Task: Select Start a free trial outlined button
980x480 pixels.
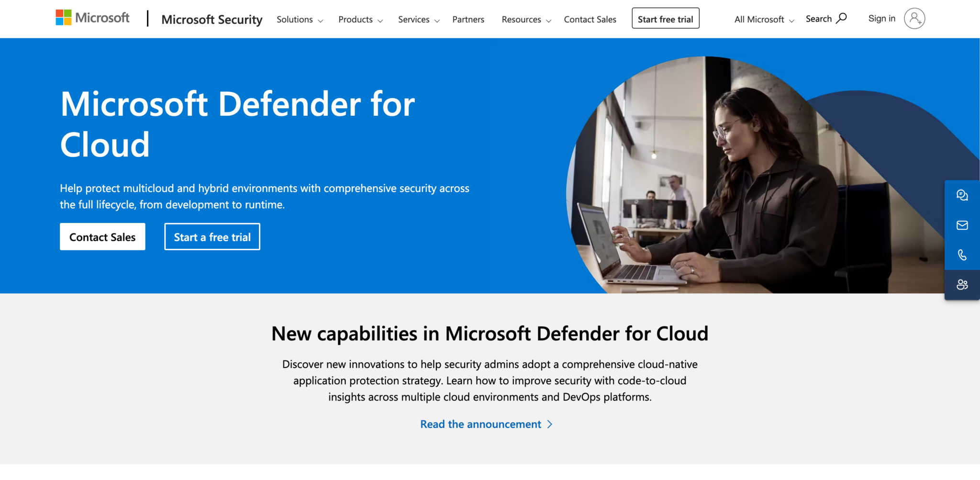Action: (212, 236)
